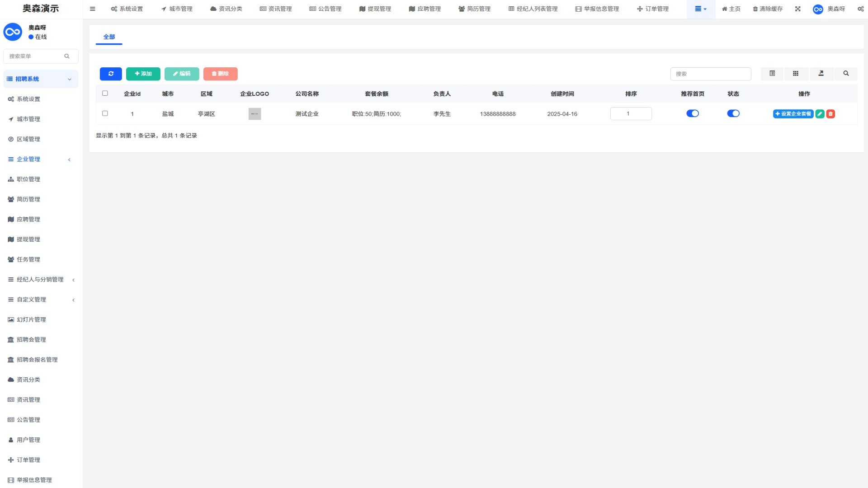This screenshot has height=488, width=868.
Task: Open columns grid view icon
Action: (796, 74)
